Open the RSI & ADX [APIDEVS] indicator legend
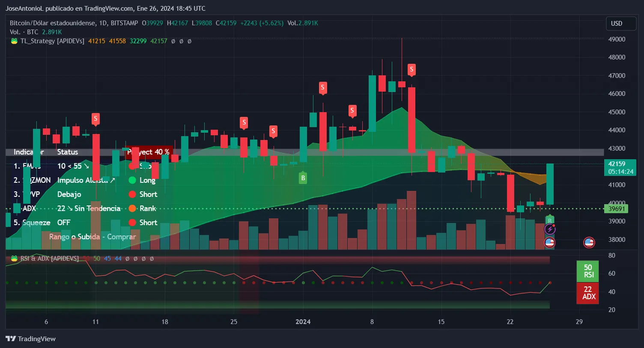 49,259
